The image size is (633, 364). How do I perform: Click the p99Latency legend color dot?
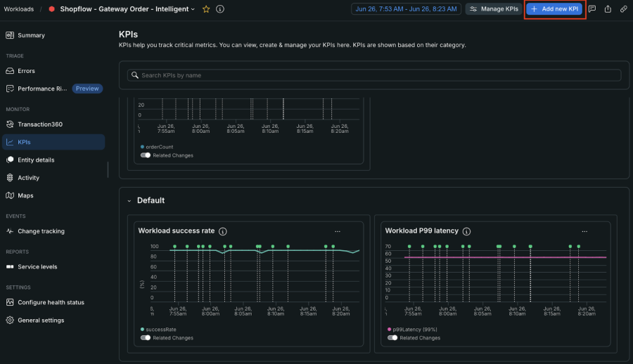pyautogui.click(x=389, y=330)
